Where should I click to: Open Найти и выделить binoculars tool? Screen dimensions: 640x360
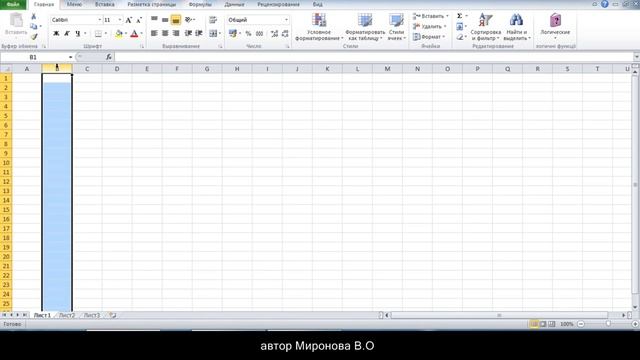click(x=517, y=27)
